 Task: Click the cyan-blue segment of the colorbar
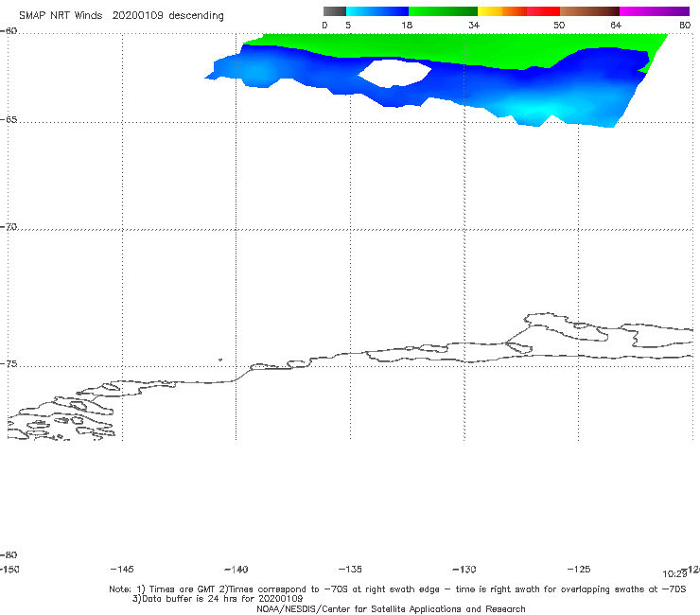[377, 11]
